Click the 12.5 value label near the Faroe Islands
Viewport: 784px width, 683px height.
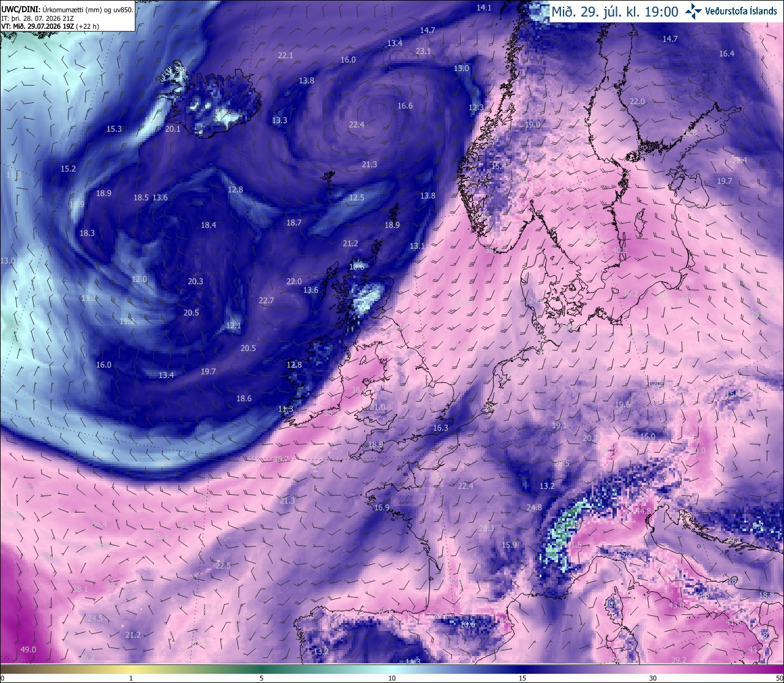pos(356,198)
